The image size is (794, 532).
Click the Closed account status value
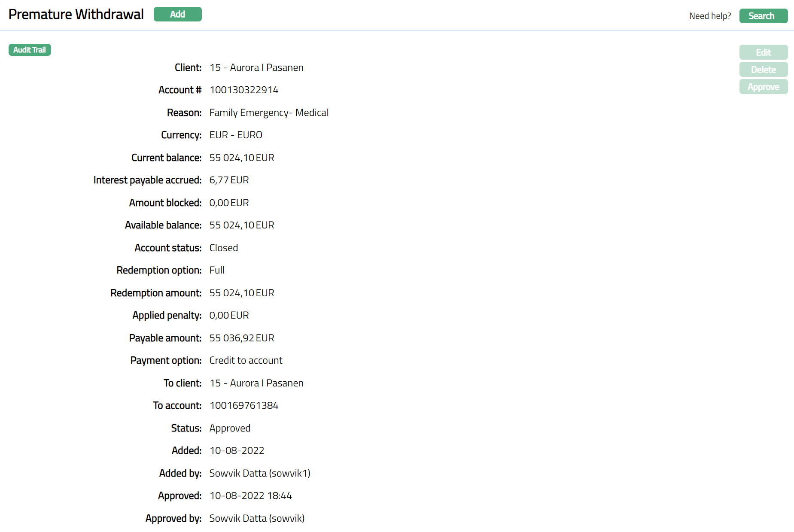pos(223,248)
